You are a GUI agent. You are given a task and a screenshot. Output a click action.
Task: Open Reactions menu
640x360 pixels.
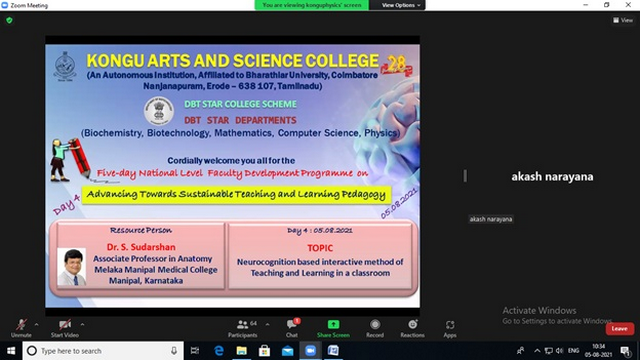pyautogui.click(x=412, y=328)
